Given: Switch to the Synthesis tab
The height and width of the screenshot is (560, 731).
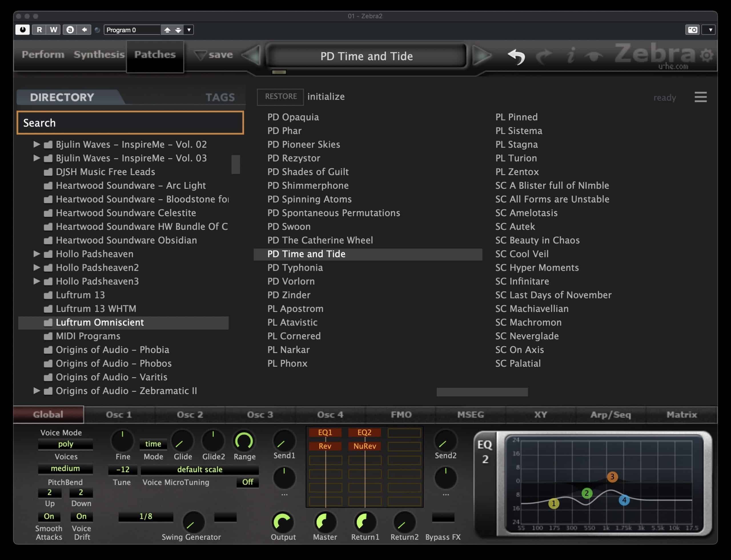Looking at the screenshot, I should click(x=99, y=54).
